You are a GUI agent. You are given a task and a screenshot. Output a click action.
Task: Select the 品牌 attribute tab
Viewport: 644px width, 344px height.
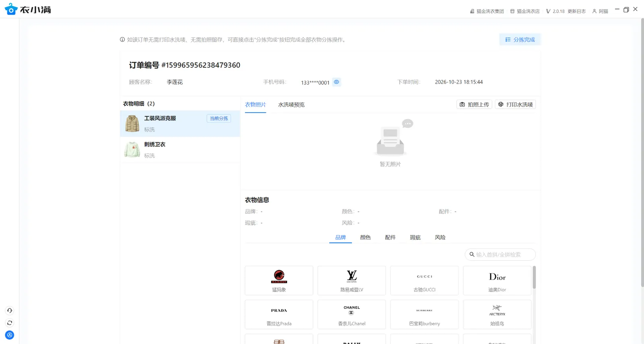coord(341,237)
